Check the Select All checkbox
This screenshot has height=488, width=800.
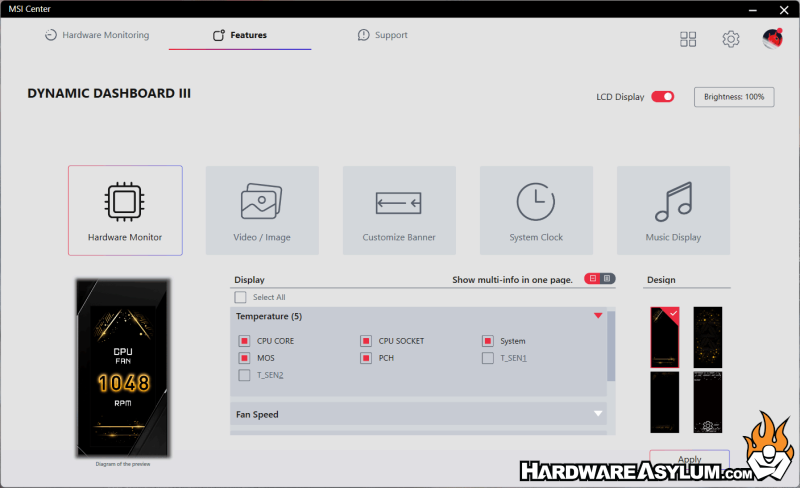pyautogui.click(x=240, y=297)
